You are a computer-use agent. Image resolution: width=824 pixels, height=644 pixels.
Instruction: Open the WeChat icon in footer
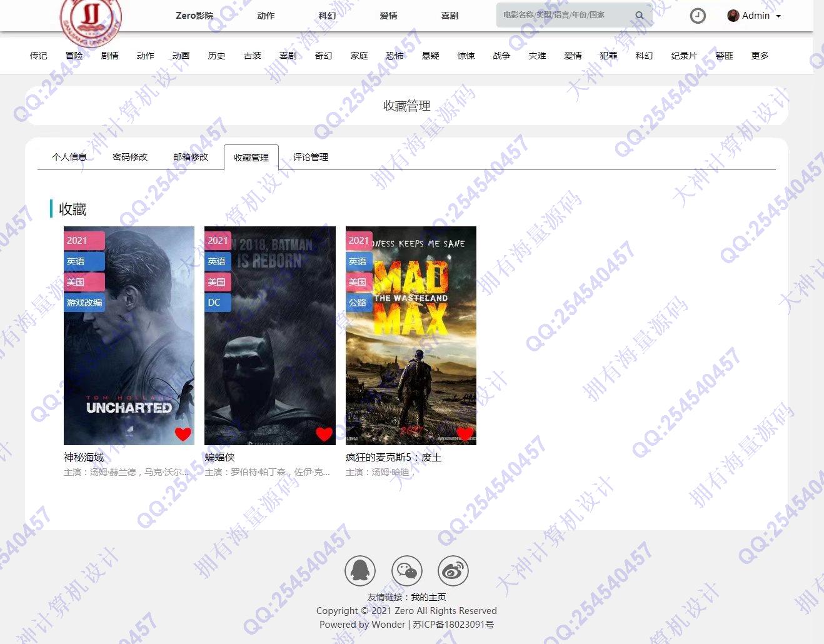407,571
